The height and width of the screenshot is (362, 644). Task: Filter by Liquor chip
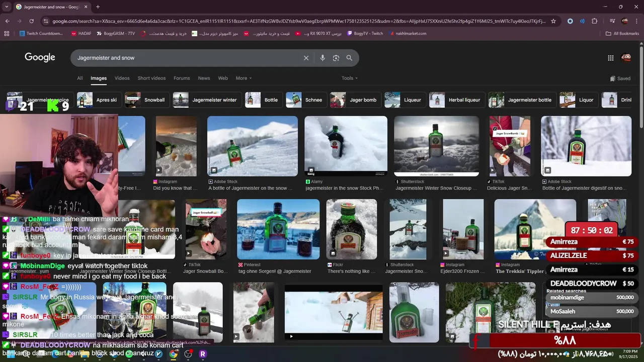[578, 100]
